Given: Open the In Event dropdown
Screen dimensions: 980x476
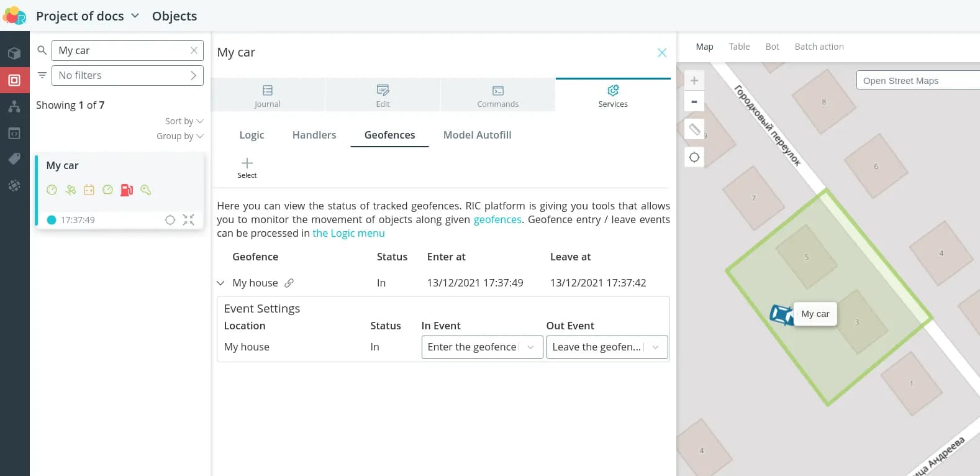Looking at the screenshot, I should point(482,347).
